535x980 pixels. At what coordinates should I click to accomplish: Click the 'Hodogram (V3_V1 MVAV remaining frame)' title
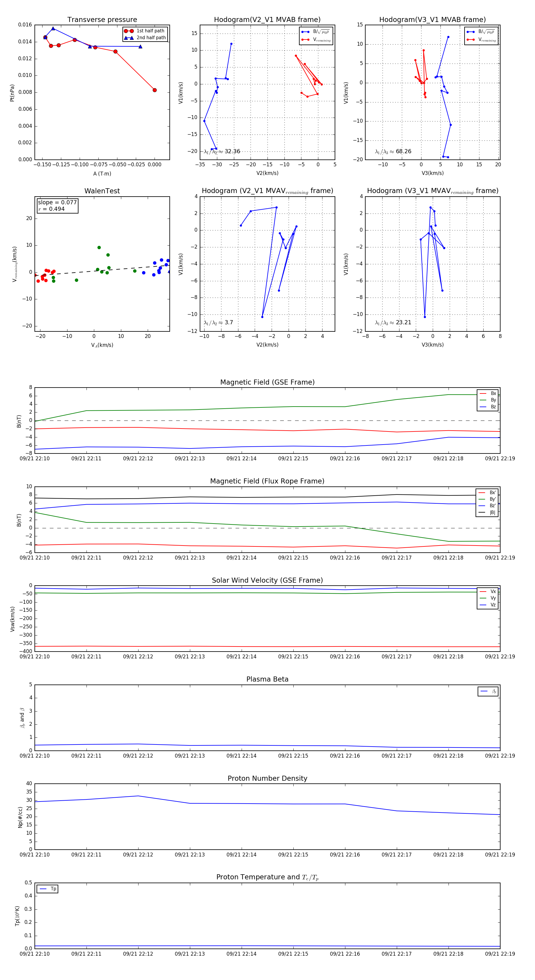[432, 191]
